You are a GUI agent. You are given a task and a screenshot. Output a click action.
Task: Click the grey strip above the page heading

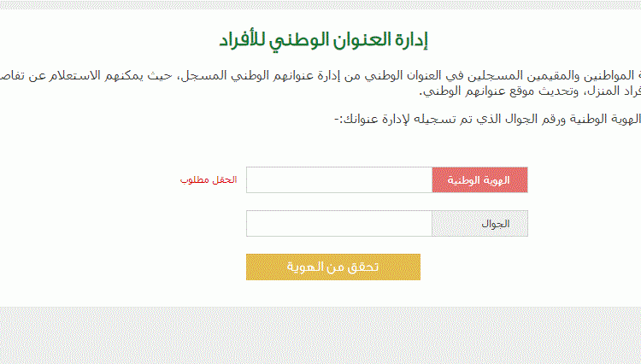click(320, 4)
